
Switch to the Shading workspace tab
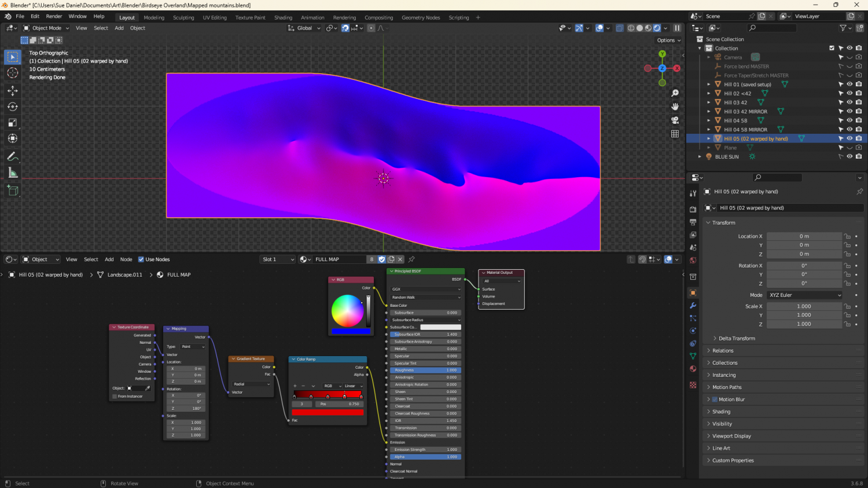(x=283, y=17)
